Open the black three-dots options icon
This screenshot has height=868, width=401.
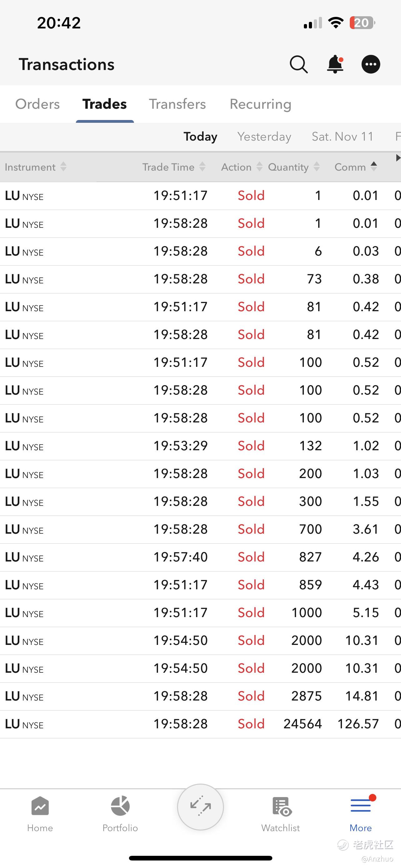371,64
